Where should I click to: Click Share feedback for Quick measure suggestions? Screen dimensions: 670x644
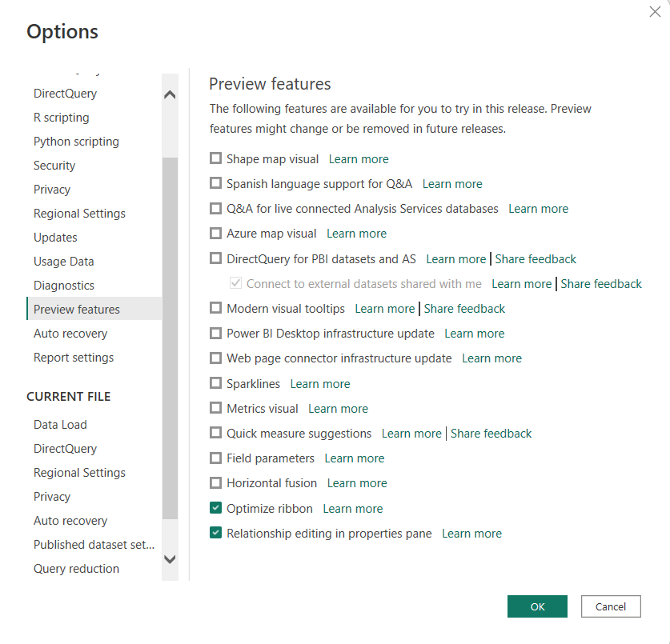pyautogui.click(x=491, y=434)
